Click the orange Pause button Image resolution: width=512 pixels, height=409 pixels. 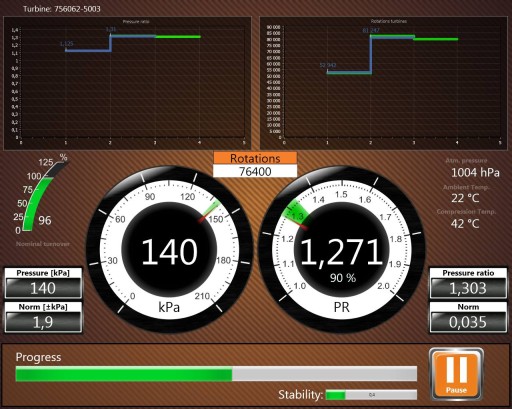(456, 374)
